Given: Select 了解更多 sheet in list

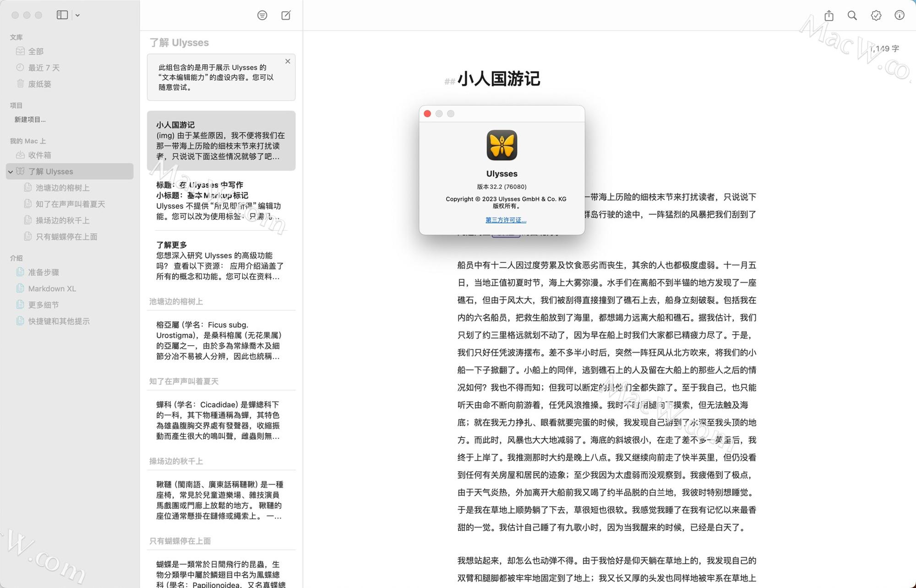Looking at the screenshot, I should [221, 261].
